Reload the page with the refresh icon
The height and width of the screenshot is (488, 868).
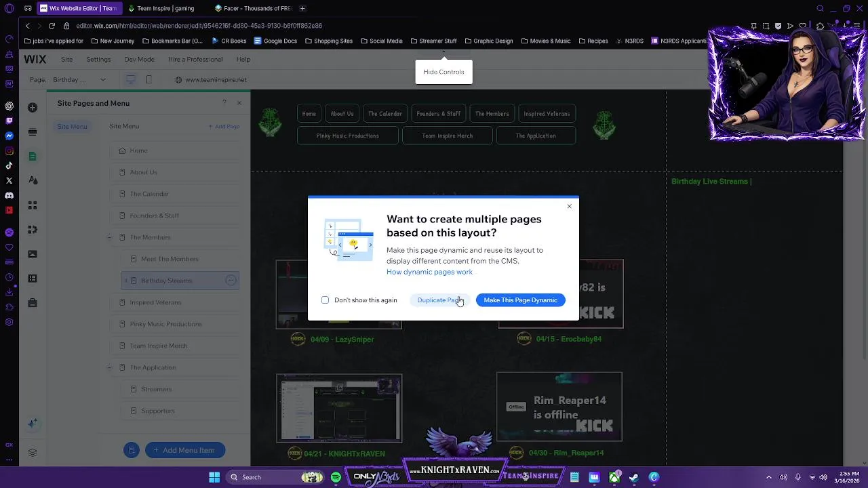pos(52,26)
